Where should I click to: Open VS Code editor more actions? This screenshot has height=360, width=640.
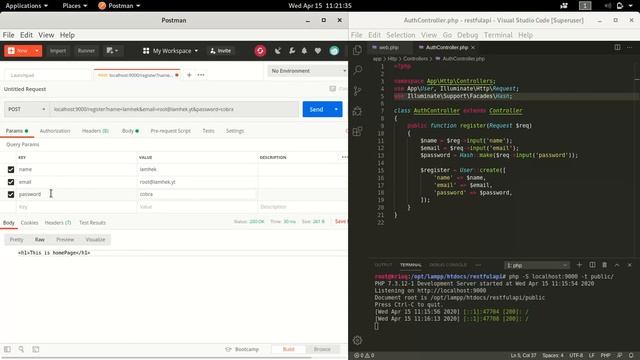(630, 47)
